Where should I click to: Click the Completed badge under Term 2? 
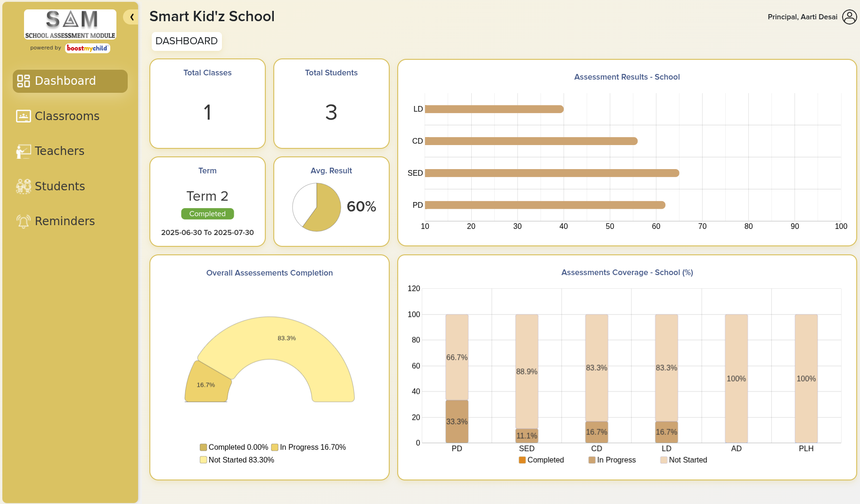207,213
